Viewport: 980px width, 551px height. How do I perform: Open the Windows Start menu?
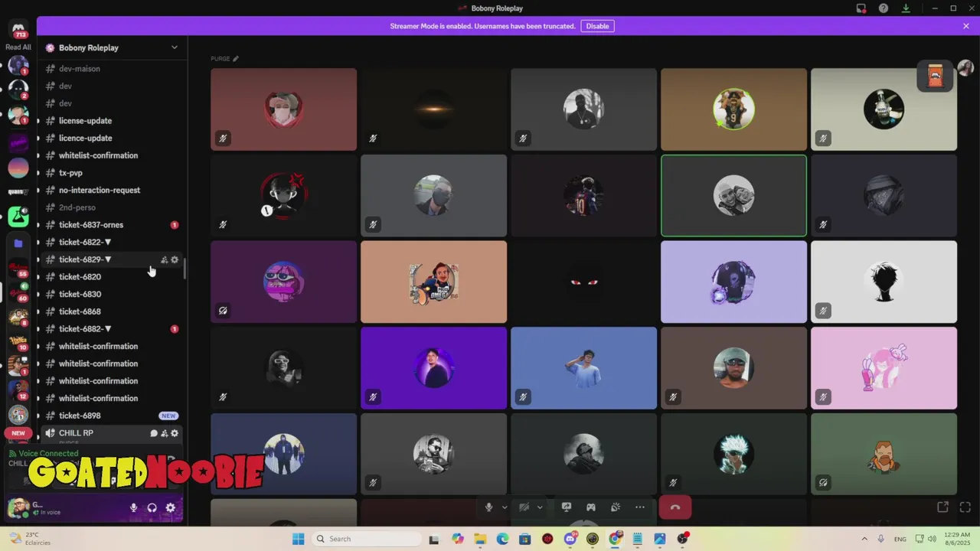coord(298,539)
